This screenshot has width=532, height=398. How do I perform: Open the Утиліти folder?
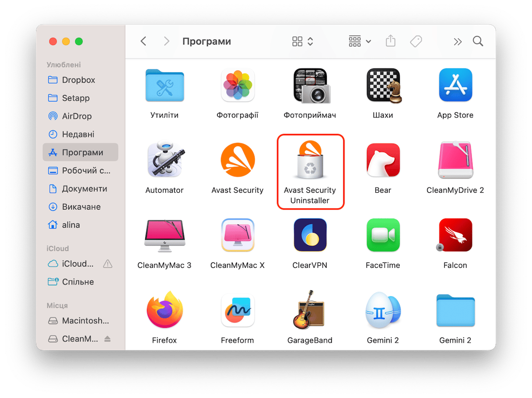(x=164, y=85)
